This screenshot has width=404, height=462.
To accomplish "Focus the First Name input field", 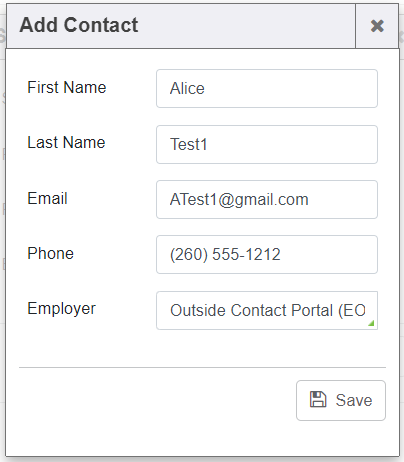I will (x=267, y=88).
